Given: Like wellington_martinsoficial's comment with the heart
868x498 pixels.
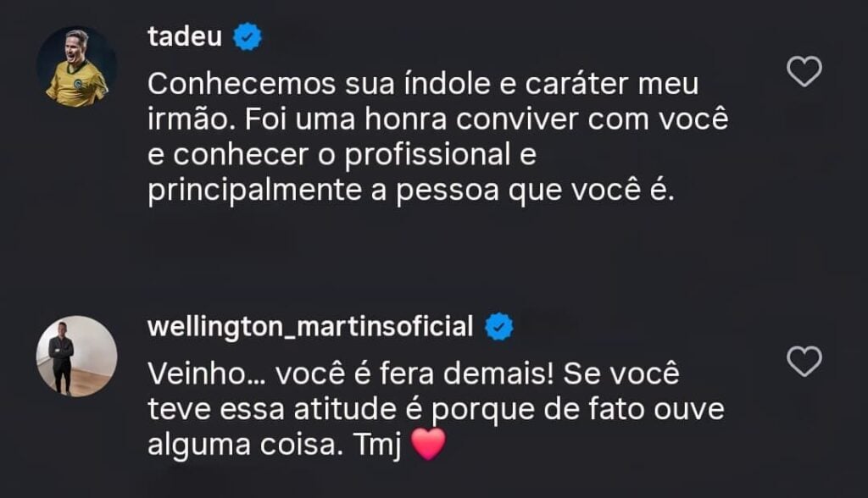Looking at the screenshot, I should [804, 362].
